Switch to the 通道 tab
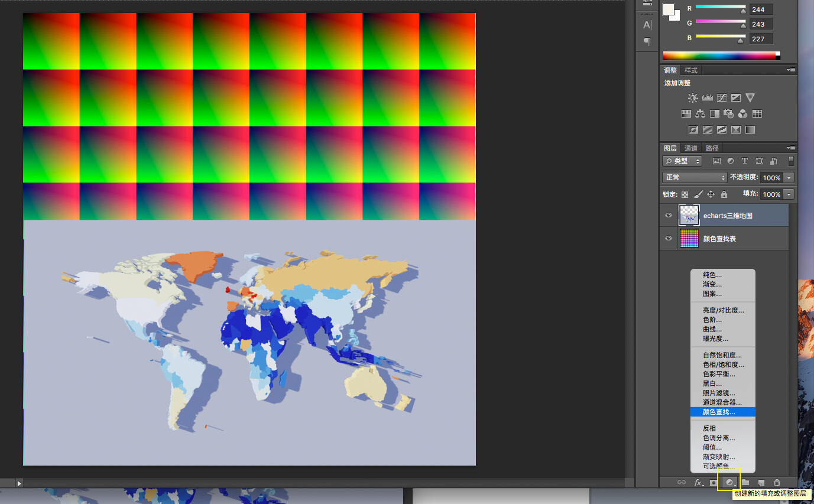 (690, 148)
